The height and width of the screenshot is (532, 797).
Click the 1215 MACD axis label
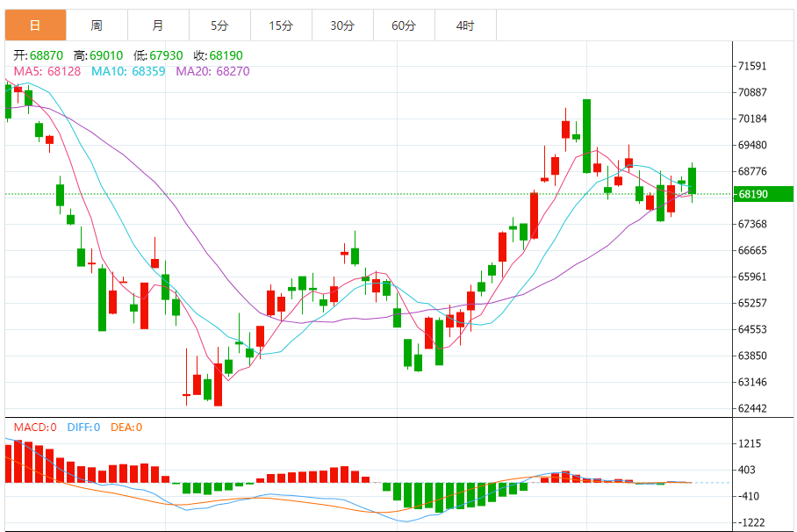750,443
